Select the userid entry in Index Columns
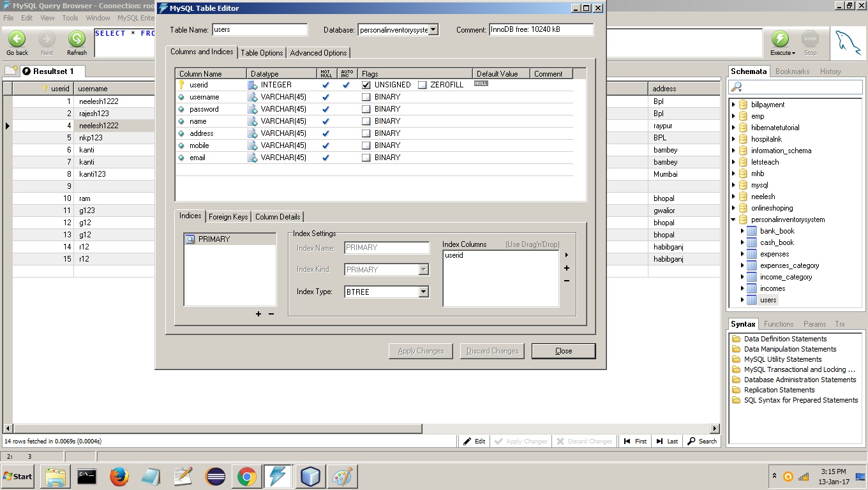The width and height of the screenshot is (868, 490). coord(454,255)
